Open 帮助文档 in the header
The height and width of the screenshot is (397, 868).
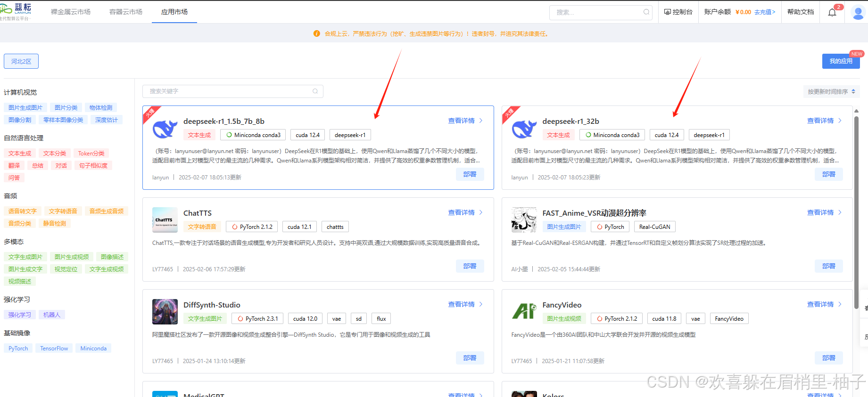[801, 12]
